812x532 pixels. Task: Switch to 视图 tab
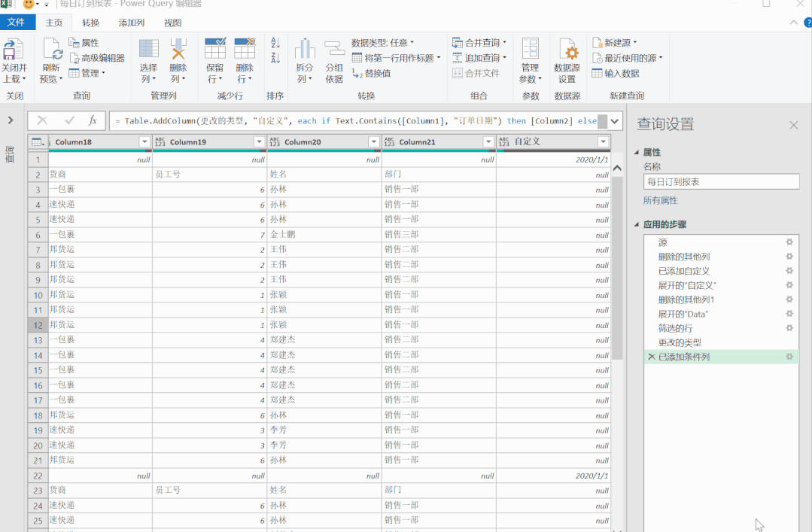[172, 23]
